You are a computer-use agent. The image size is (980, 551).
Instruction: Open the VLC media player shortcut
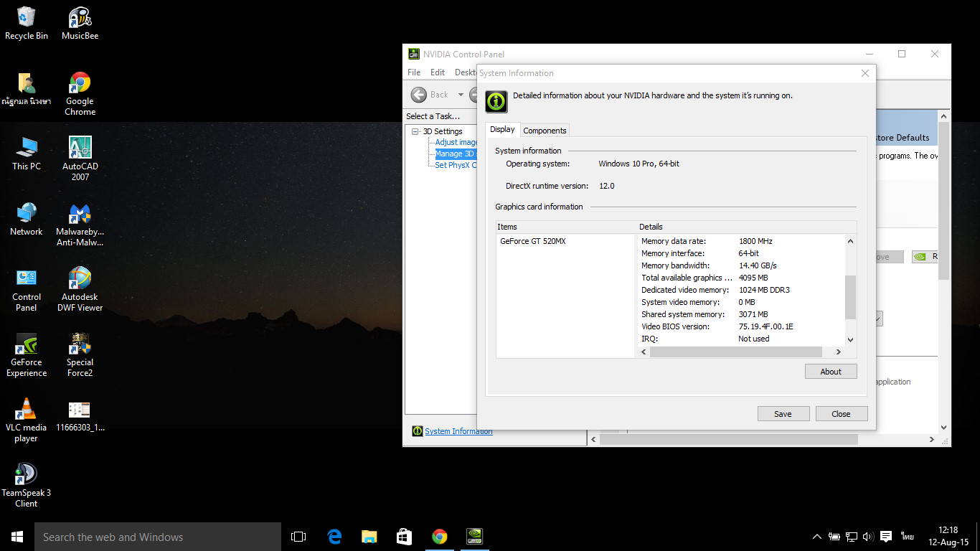(27, 410)
